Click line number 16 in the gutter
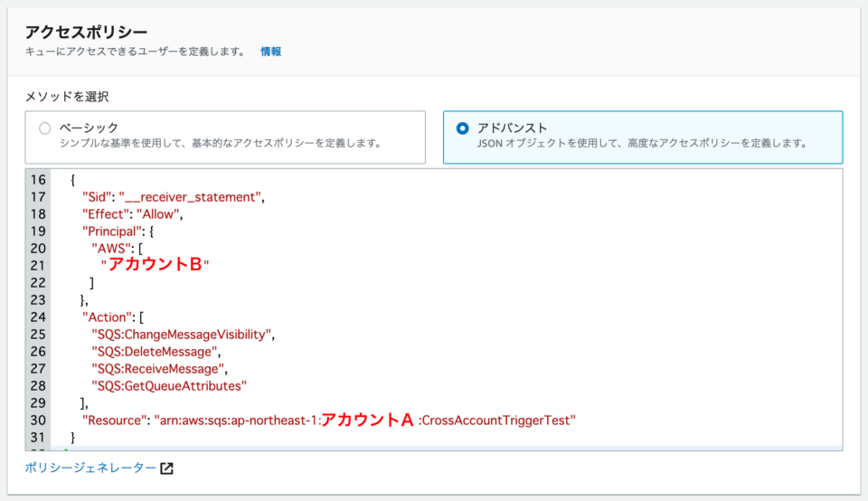 [38, 180]
